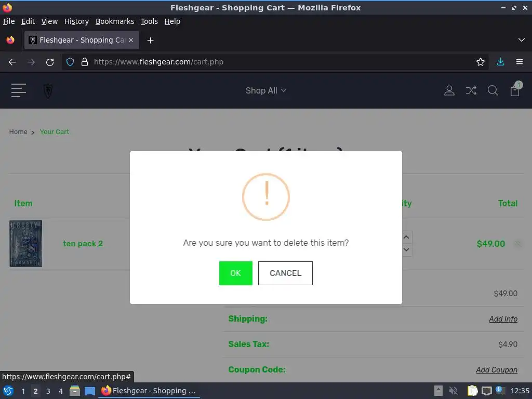The width and height of the screenshot is (532, 399).
Task: Open the taskbar start menu icon
Action: pyautogui.click(x=8, y=391)
